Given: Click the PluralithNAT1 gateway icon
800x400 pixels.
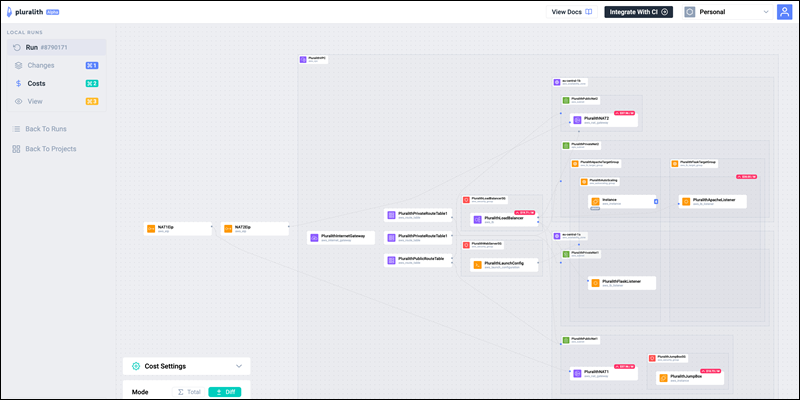Looking at the screenshot, I should coord(577,374).
